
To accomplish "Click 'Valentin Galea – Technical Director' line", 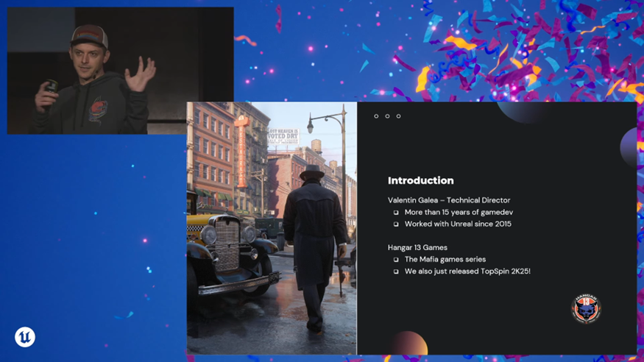I will [449, 200].
